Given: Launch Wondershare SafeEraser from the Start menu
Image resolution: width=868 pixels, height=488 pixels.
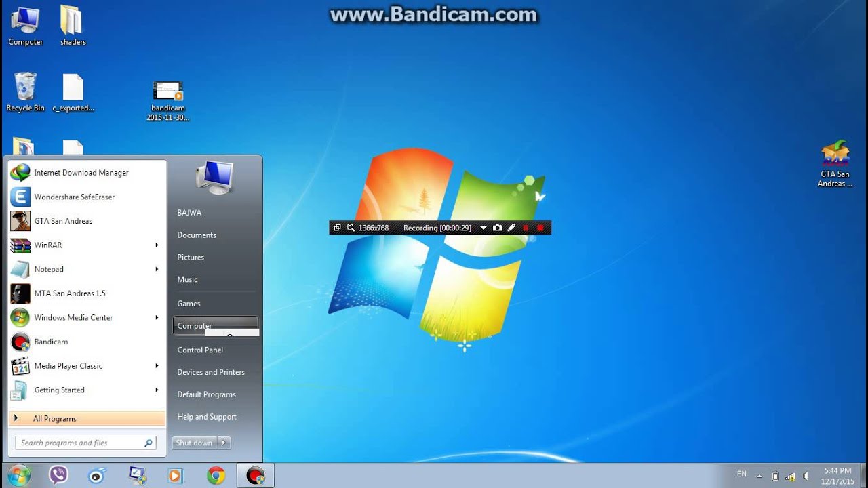Looking at the screenshot, I should (87, 197).
